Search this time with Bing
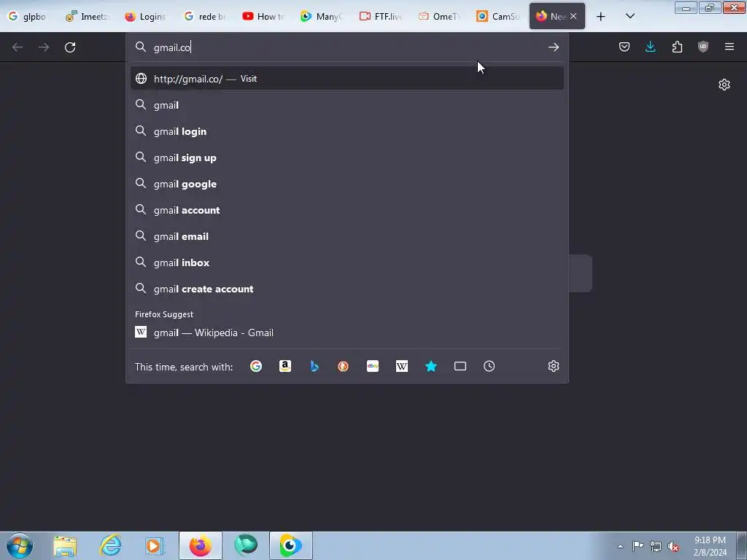747x560 pixels. [x=314, y=366]
